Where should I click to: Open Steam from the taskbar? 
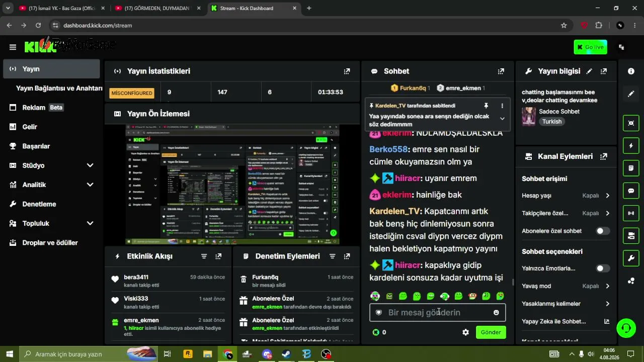tap(285, 354)
